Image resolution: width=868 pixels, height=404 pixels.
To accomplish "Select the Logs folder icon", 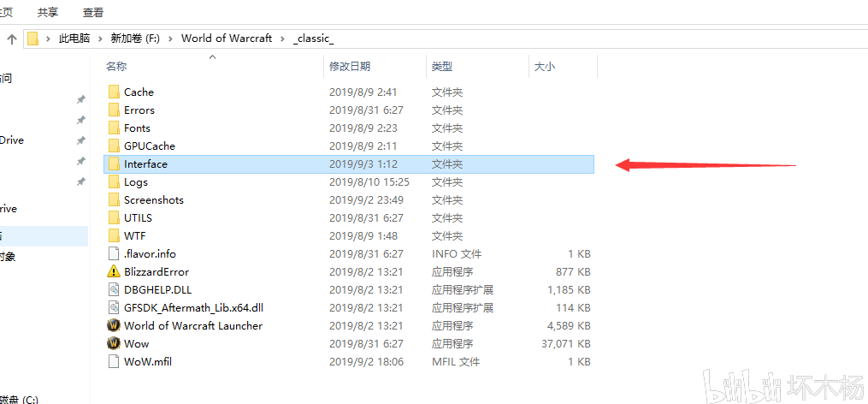I will pyautogui.click(x=114, y=181).
